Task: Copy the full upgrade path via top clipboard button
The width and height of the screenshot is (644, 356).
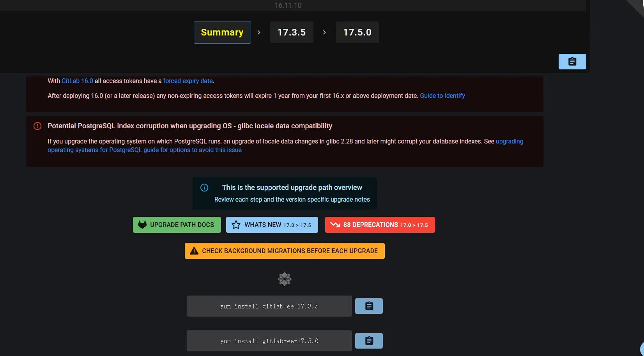Action: tap(572, 62)
